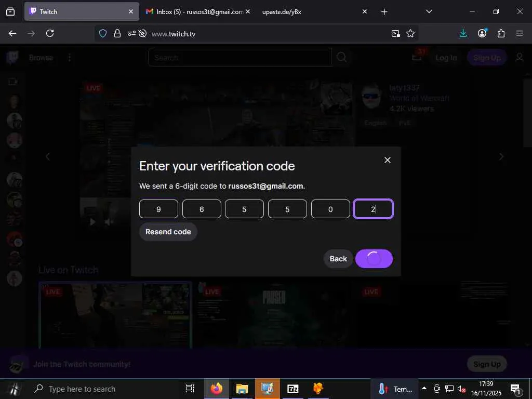Click the World of Warcraft category link
532x399 pixels.
point(419,98)
